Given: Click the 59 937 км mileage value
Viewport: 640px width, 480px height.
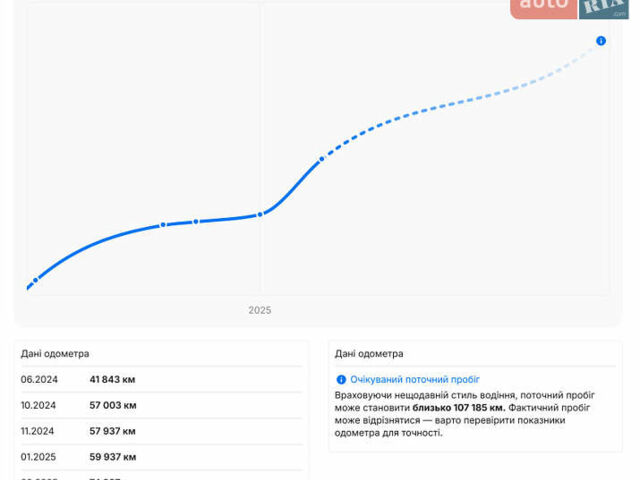Looking at the screenshot, I should (113, 457).
